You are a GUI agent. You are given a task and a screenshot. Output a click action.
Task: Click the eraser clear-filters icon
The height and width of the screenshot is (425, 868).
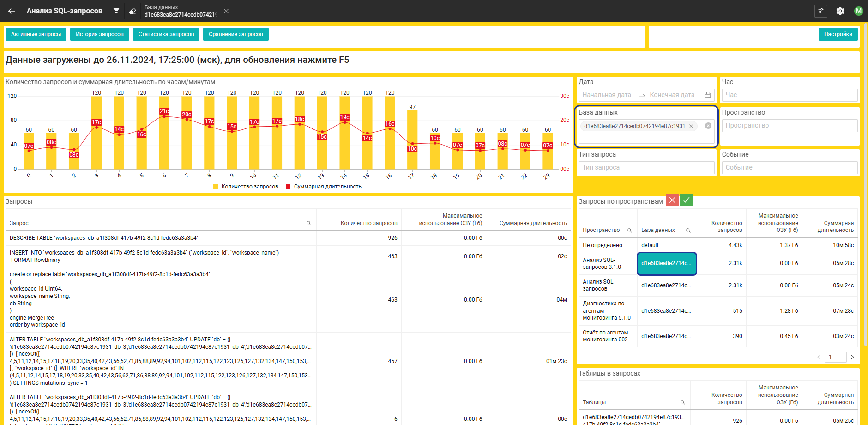pyautogui.click(x=133, y=11)
